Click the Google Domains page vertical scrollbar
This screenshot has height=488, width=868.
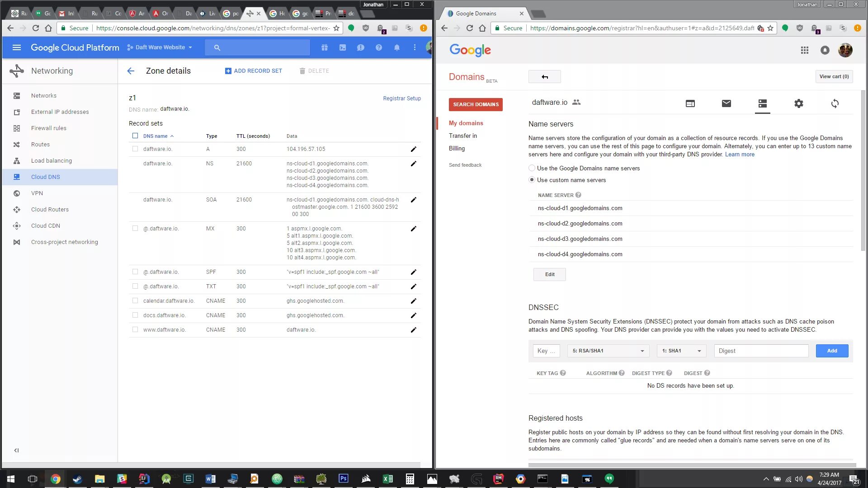click(x=863, y=172)
